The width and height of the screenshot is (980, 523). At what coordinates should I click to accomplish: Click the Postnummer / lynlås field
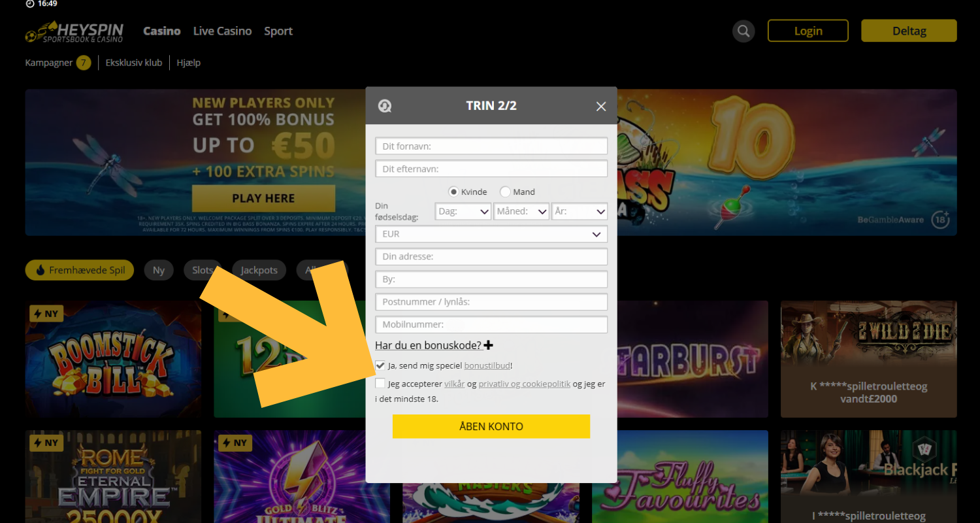click(491, 301)
